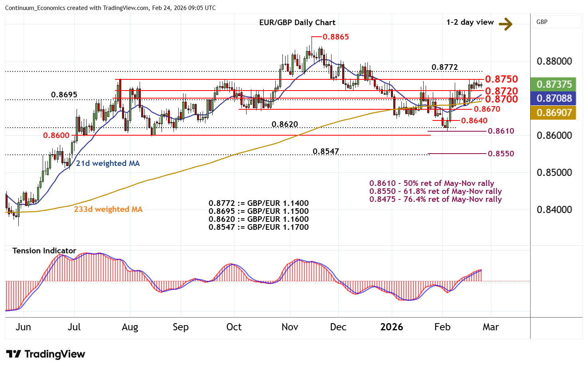Viewport: 588px width, 369px height.
Task: Click the EUR/GBP Daily Chart title
Action: tap(297, 23)
